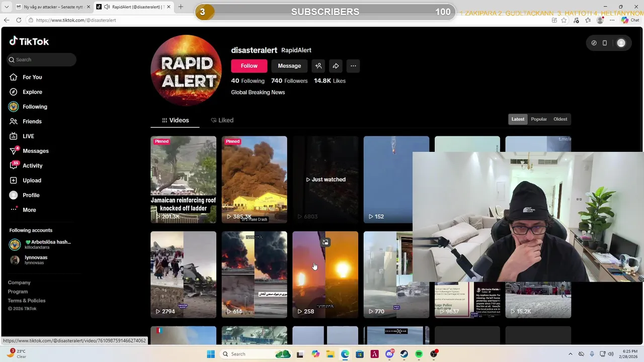The image size is (644, 362).
Task: Open a new browser tab
Action: tap(181, 7)
